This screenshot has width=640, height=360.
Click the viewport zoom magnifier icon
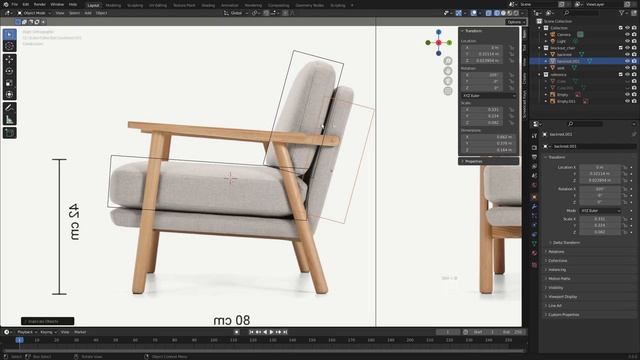448,61
